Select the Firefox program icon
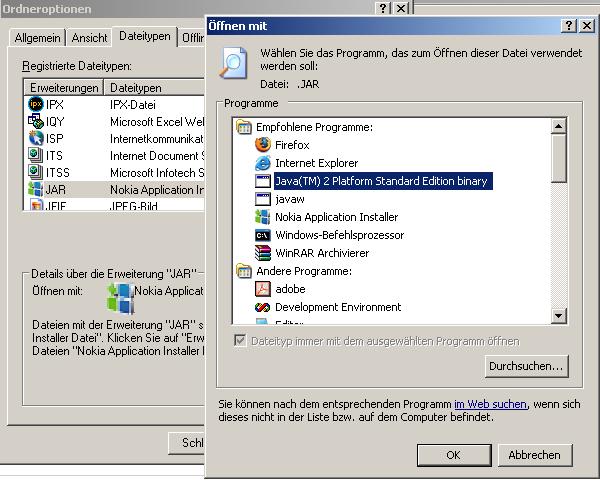 click(x=263, y=145)
